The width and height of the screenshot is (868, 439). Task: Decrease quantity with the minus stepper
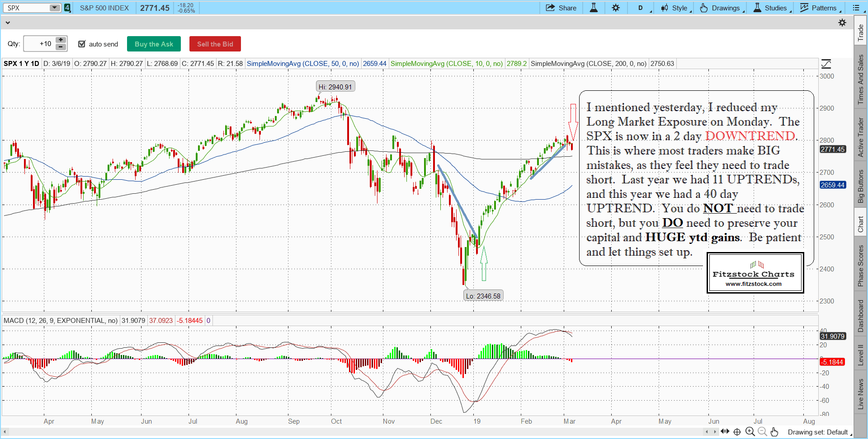61,47
